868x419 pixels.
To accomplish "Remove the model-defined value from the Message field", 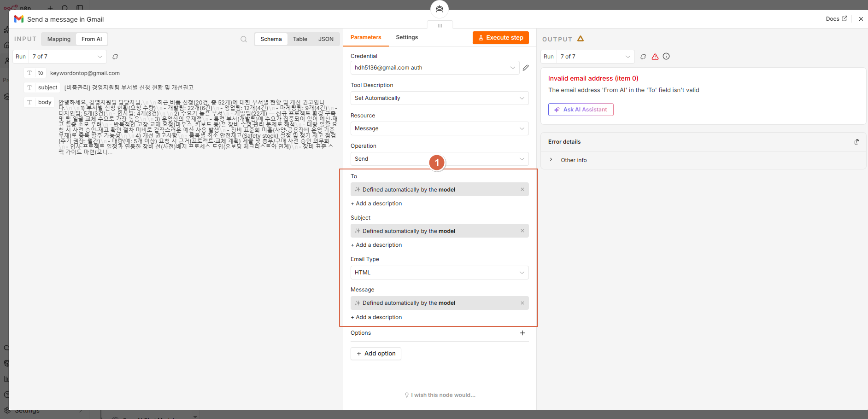I will tap(522, 303).
